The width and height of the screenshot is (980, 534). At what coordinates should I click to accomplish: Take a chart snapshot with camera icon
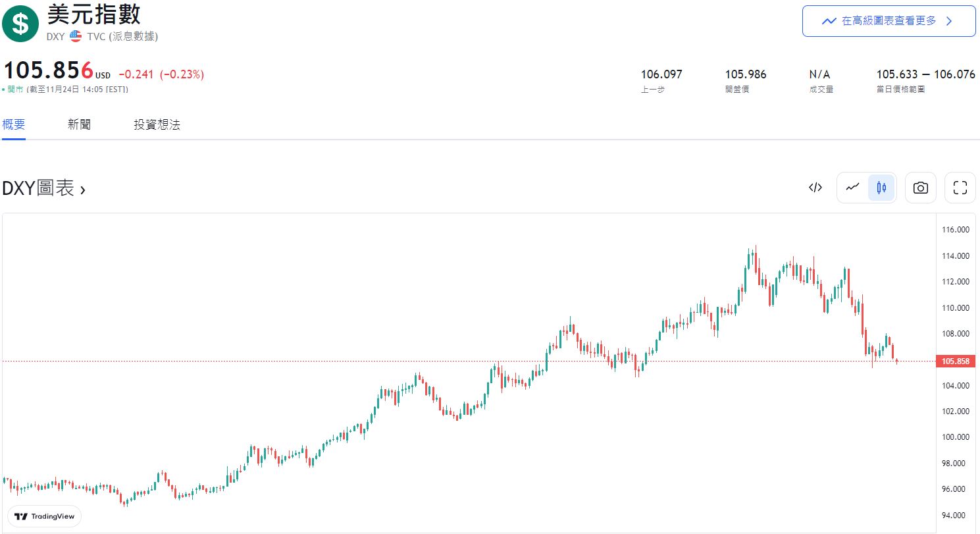(x=920, y=188)
